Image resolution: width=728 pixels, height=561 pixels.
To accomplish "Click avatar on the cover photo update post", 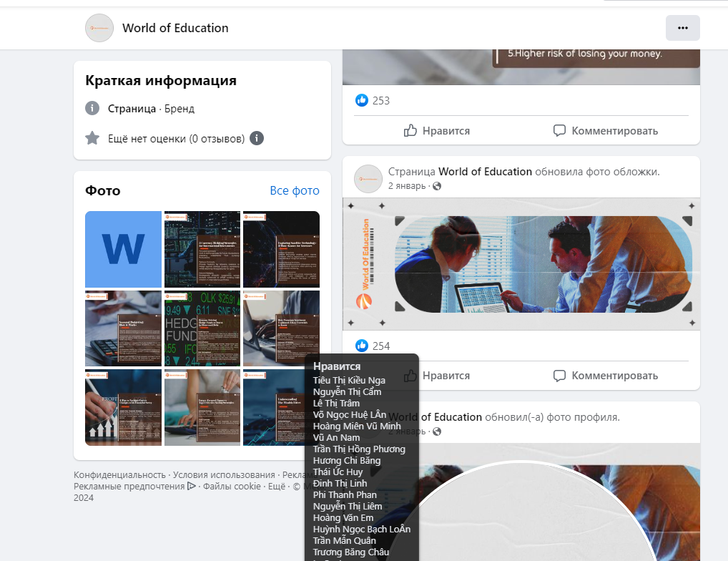I will pos(368,179).
